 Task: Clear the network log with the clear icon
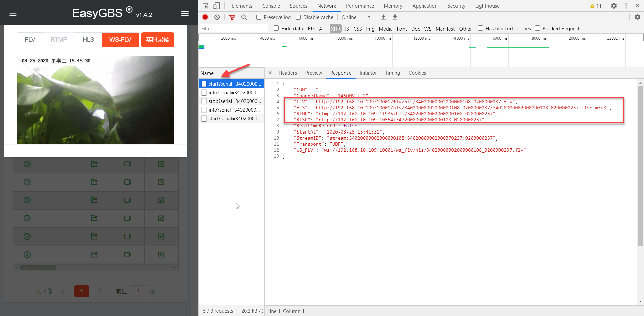tap(217, 17)
